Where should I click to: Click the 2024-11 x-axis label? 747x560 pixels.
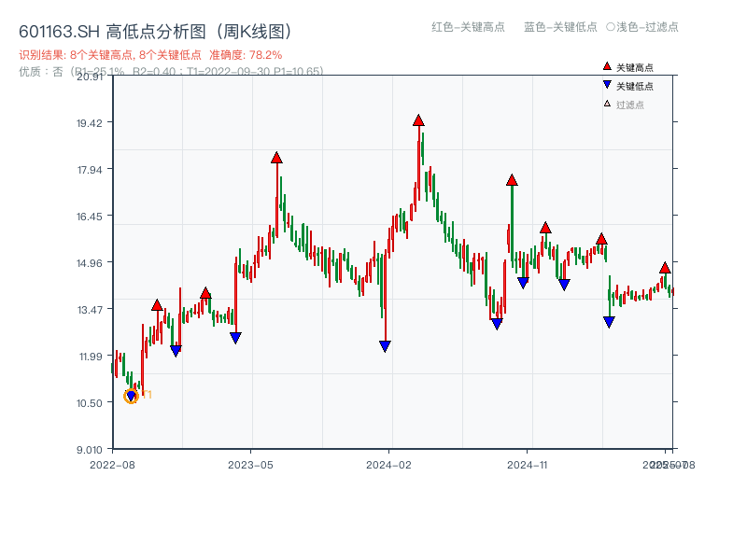point(528,465)
